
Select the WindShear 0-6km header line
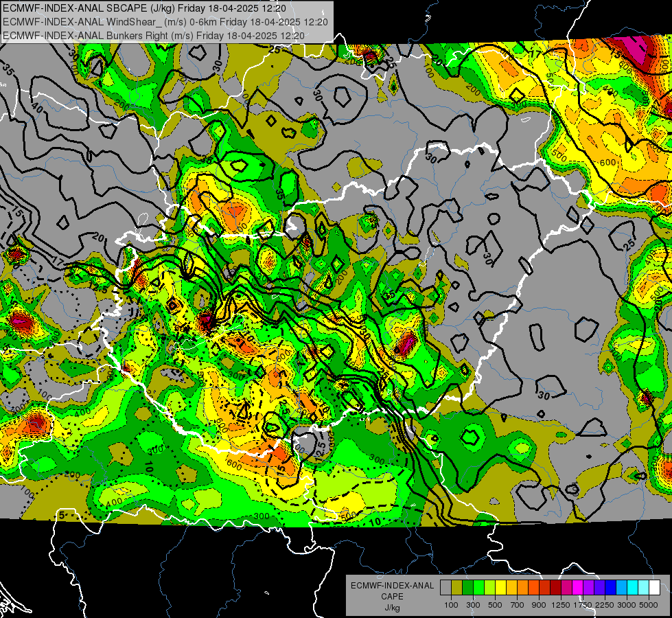click(x=165, y=22)
